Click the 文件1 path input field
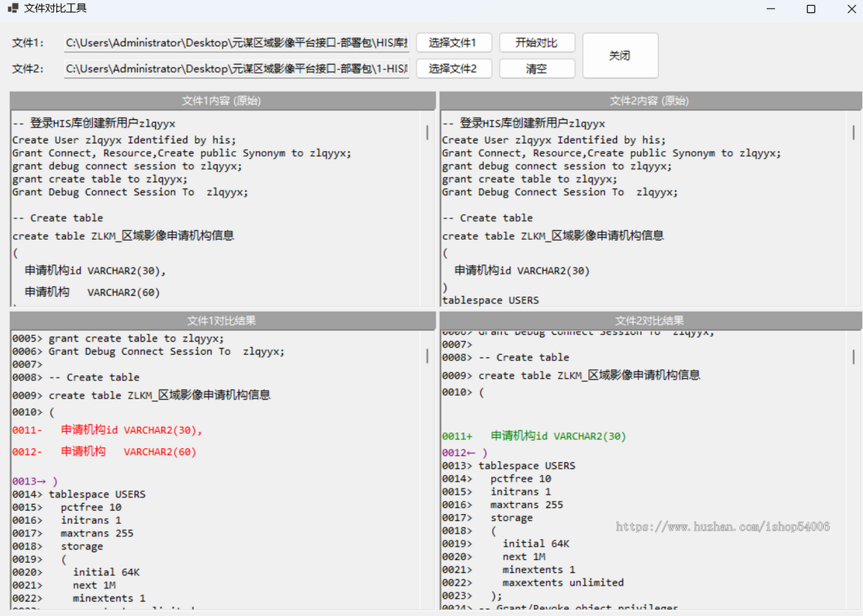The height and width of the screenshot is (616, 863). (x=237, y=42)
